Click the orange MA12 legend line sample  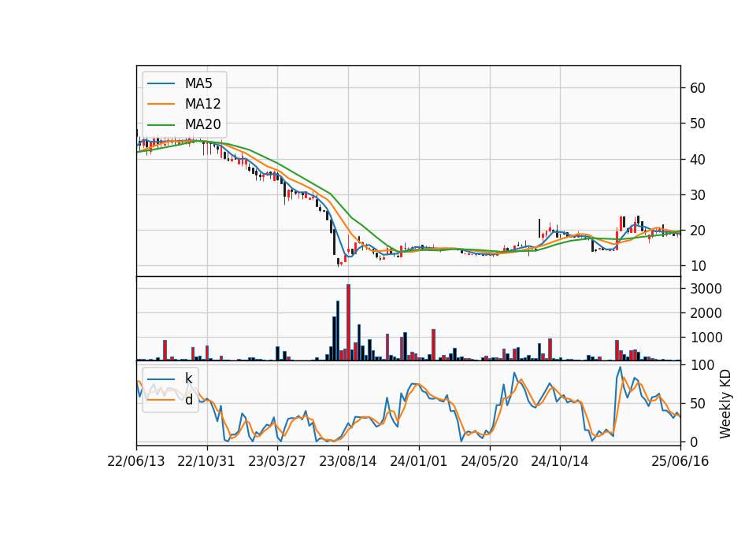(161, 104)
